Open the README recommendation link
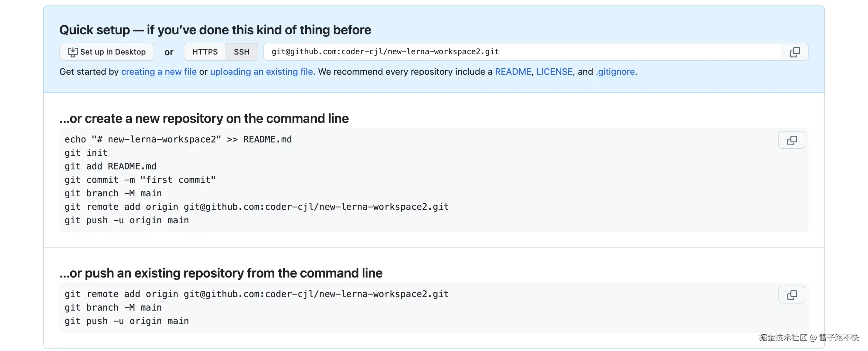The height and width of the screenshot is (351, 868). [x=513, y=72]
